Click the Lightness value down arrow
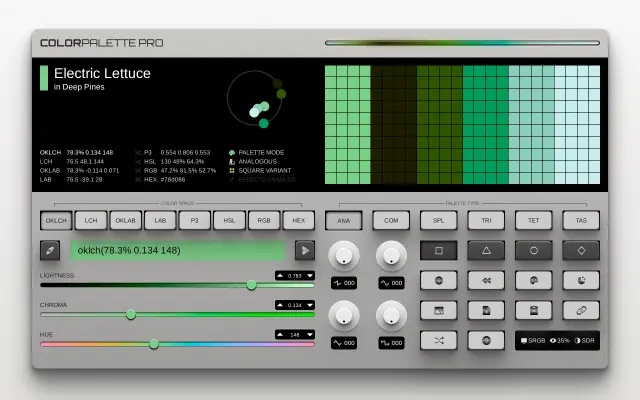Image resolution: width=640 pixels, height=400 pixels. click(310, 276)
